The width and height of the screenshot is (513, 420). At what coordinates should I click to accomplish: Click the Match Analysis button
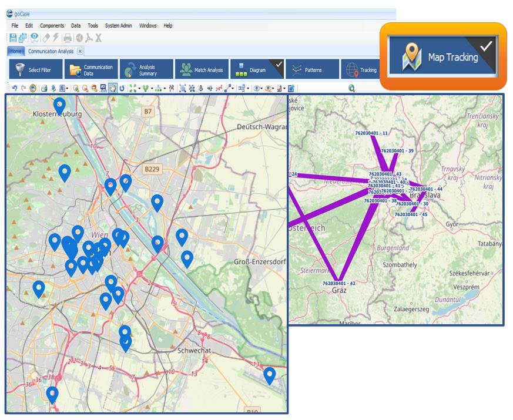202,69
